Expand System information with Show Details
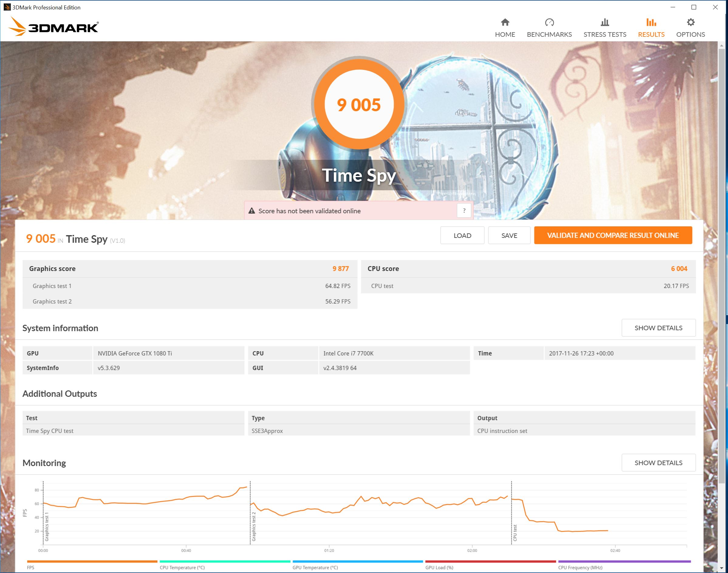 (658, 328)
